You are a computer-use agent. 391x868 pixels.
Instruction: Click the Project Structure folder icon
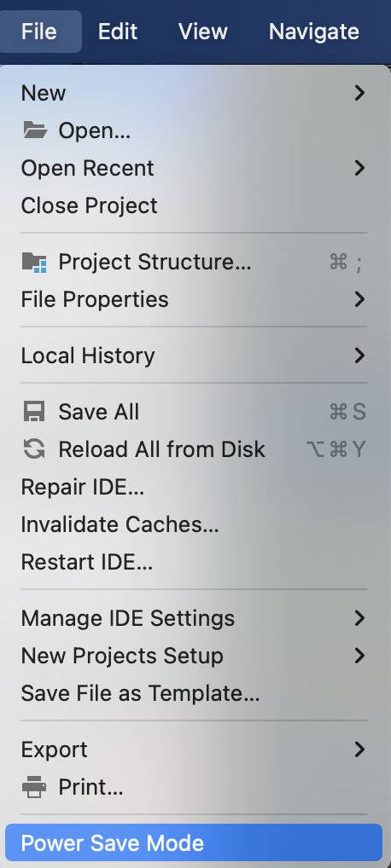tap(34, 261)
